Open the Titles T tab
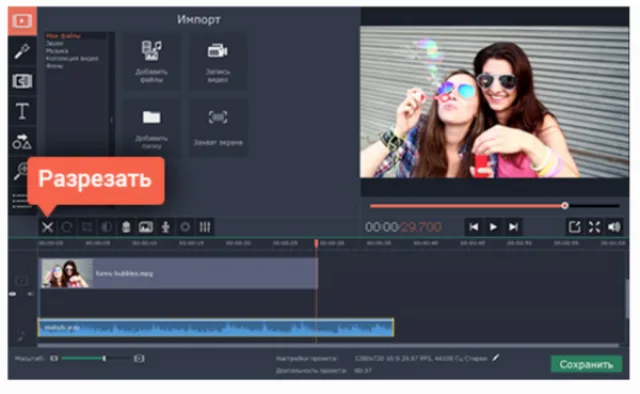Screen dimensions: 640x394 (x=22, y=111)
